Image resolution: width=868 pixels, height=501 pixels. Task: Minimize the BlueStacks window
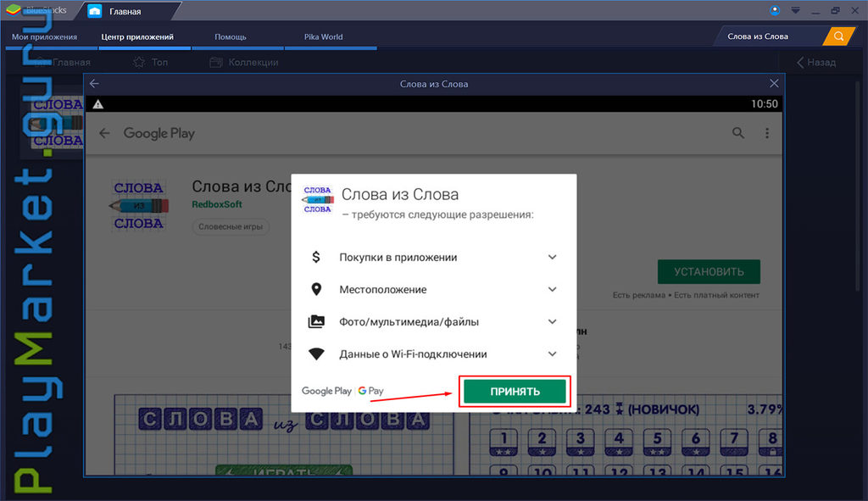(815, 10)
